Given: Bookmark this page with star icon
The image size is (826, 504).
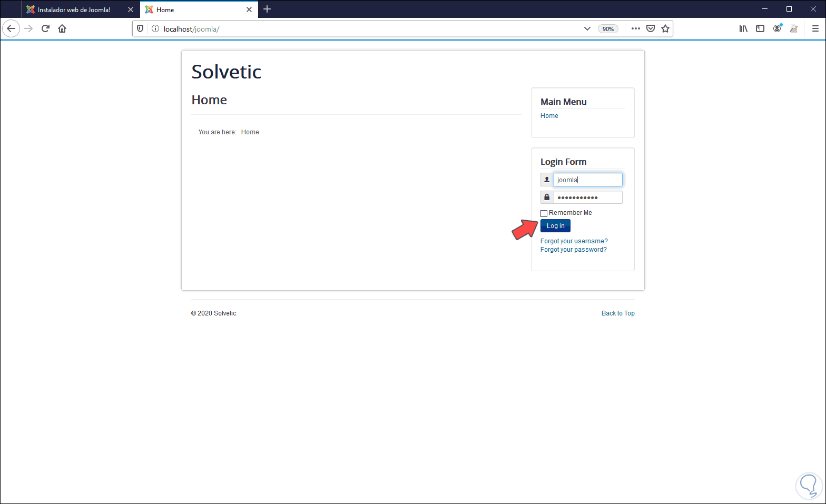Looking at the screenshot, I should (665, 28).
